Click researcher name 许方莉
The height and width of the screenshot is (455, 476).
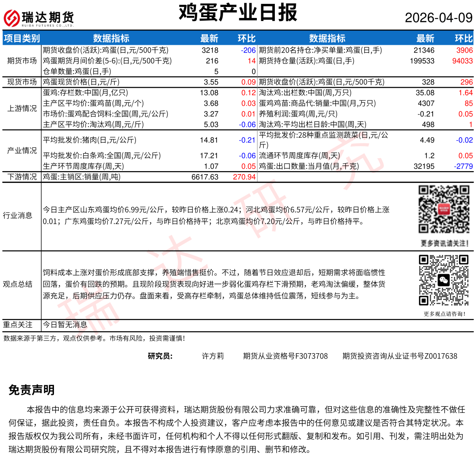click(x=213, y=356)
